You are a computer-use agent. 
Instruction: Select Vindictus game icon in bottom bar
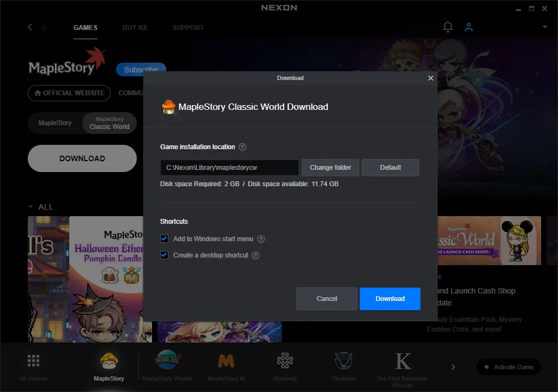[344, 361]
